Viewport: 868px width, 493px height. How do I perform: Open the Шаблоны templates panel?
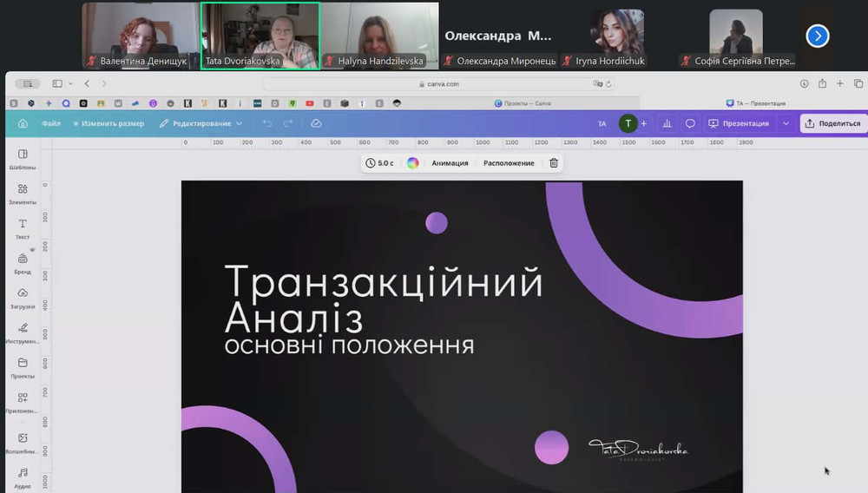coord(23,158)
